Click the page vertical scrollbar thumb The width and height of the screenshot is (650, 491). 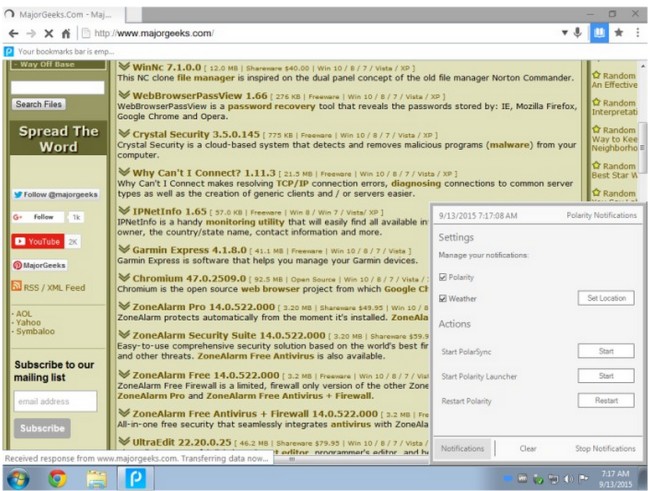point(642,147)
